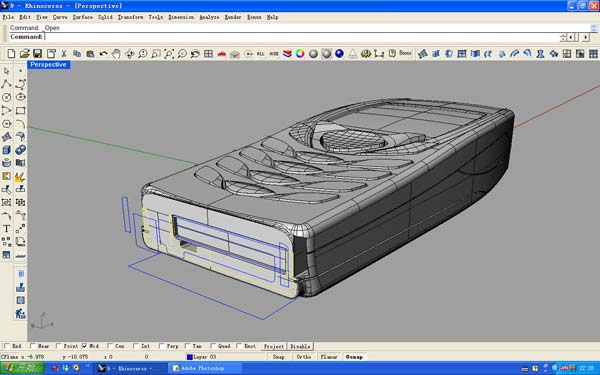Viewport: 600px width, 375px height.
Task: Click the Undo arrow icon
Action: (x=103, y=54)
